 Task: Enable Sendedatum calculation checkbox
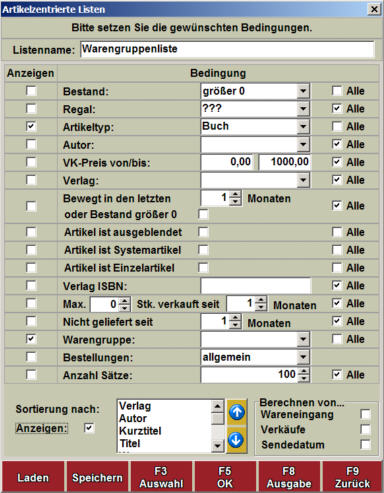tap(366, 444)
